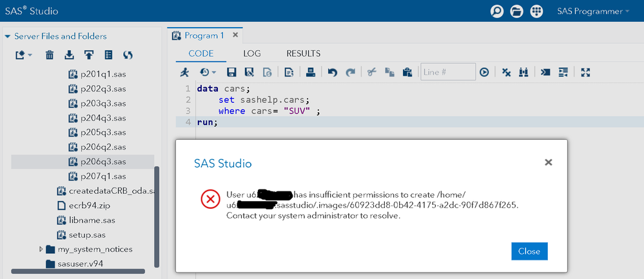
Task: Open the New item dropdown in files panel
Action: coord(24,55)
